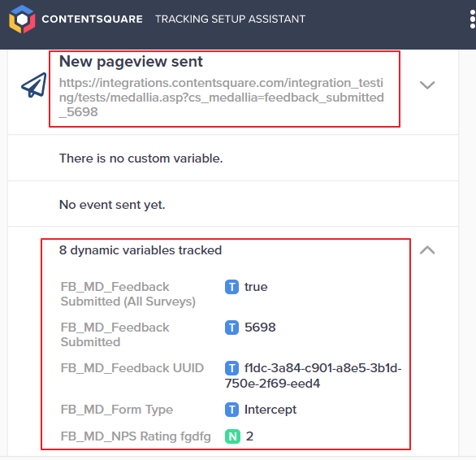Click the T badge next to Intercept
The image size is (476, 460).
pos(232,410)
